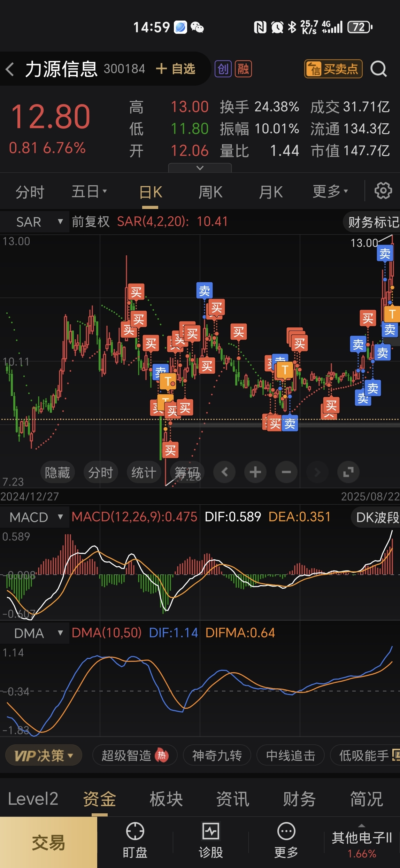Tap the 创 ChiNext badge
This screenshot has height=868, width=400.
223,69
